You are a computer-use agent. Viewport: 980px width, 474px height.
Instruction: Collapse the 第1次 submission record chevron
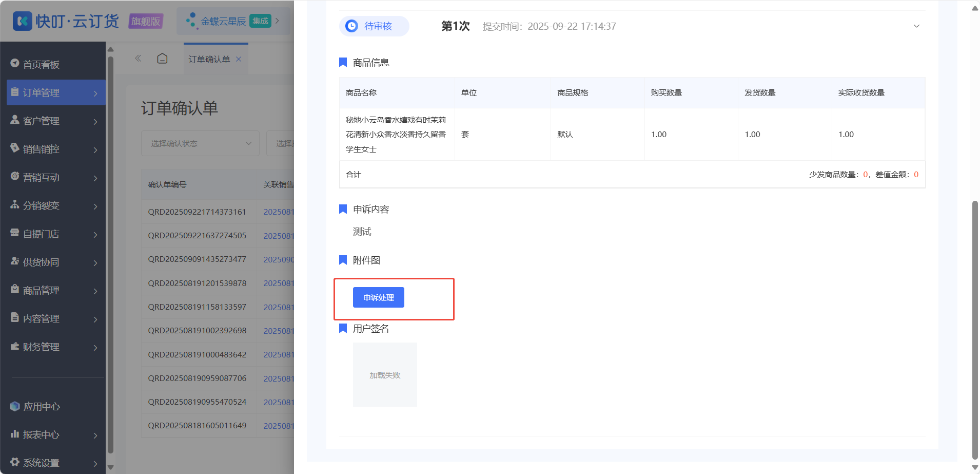(x=916, y=26)
